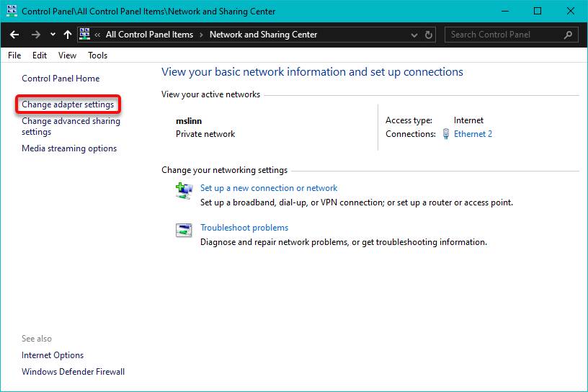This screenshot has width=588, height=392.
Task: Open the File menu
Action: coord(14,55)
